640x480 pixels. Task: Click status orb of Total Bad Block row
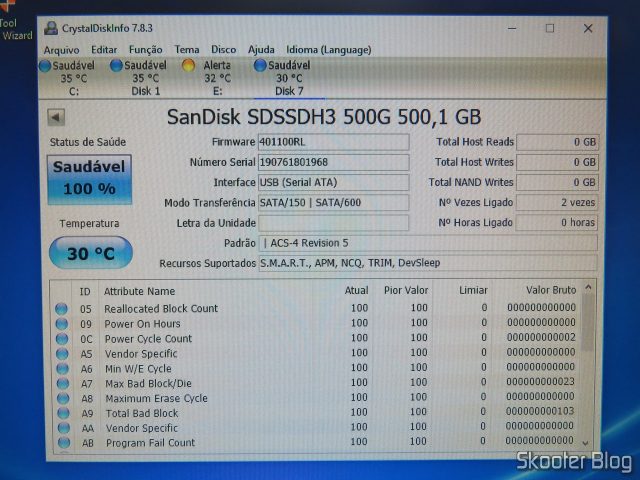(64, 413)
